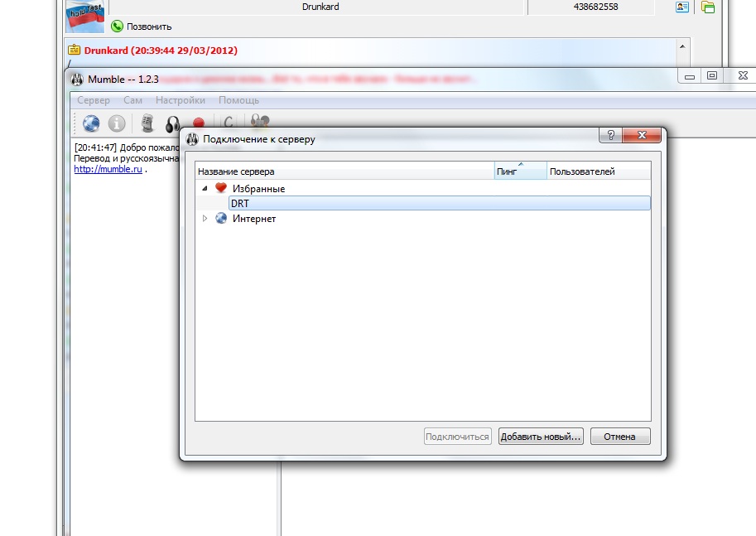Toggle the headphones deafen icon in Mumble toolbar
Image resolution: width=756 pixels, height=536 pixels.
coord(172,124)
